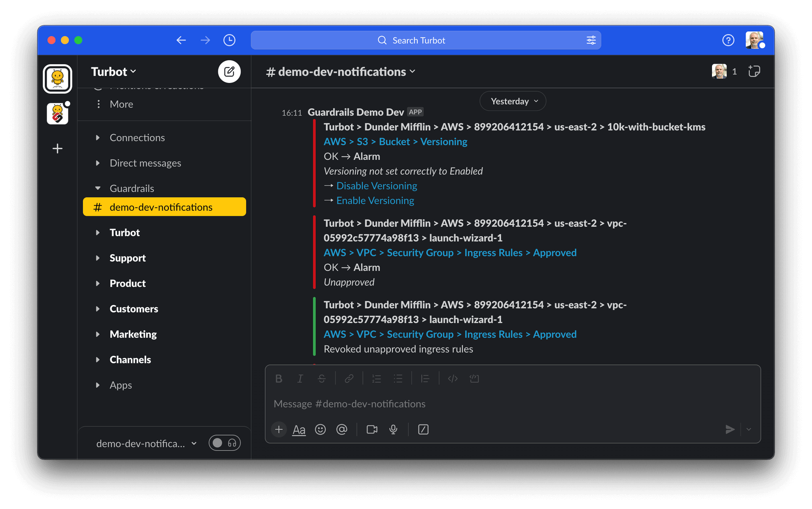Image resolution: width=812 pixels, height=509 pixels.
Task: Add a new workspace
Action: (58, 148)
